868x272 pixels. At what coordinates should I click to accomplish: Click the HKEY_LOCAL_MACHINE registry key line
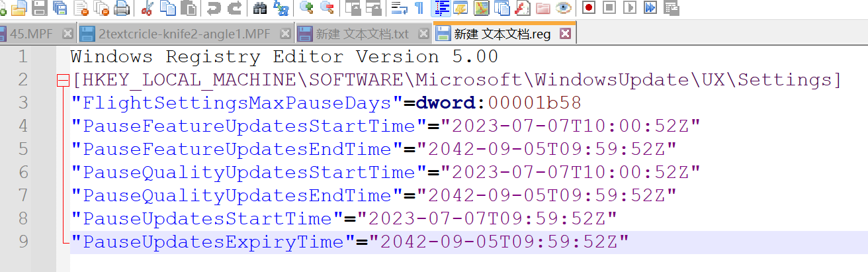pyautogui.click(x=456, y=80)
